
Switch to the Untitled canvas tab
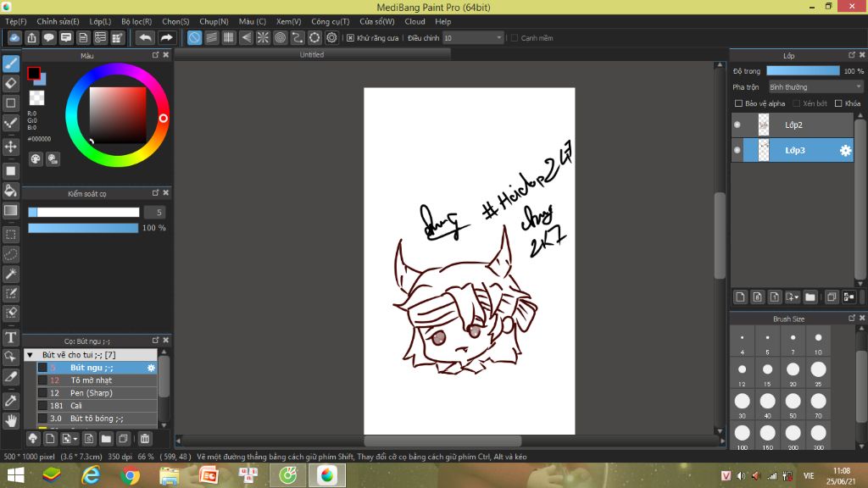click(312, 55)
